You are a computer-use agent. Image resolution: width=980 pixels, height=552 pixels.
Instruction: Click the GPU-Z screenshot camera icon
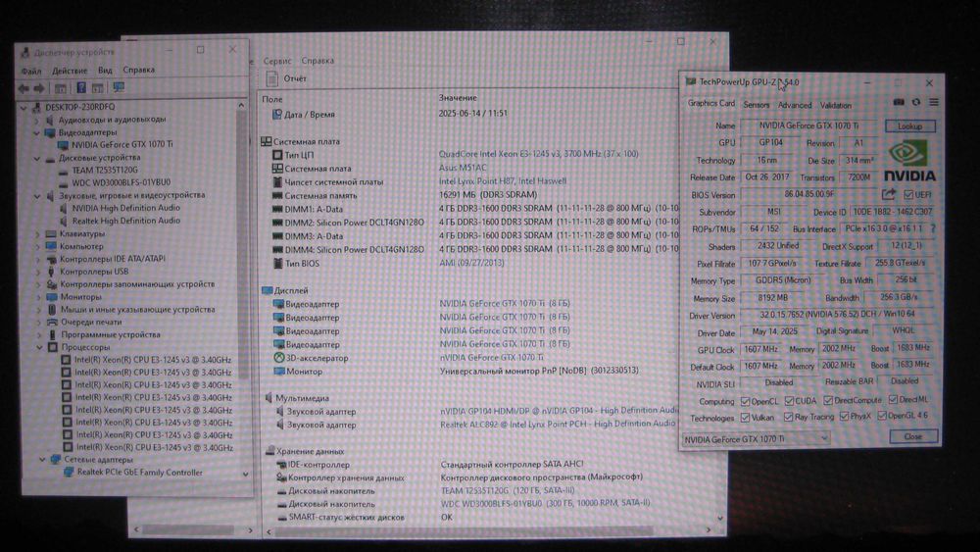click(x=899, y=103)
